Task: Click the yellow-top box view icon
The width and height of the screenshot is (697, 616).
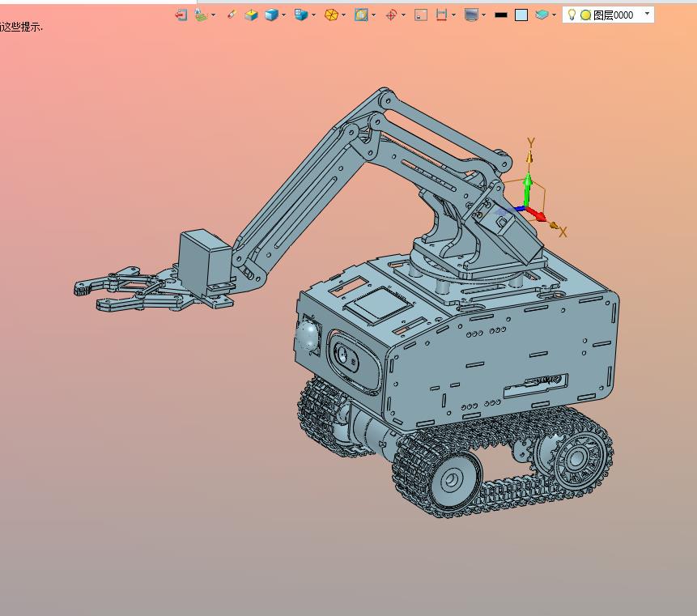Action: click(x=251, y=15)
